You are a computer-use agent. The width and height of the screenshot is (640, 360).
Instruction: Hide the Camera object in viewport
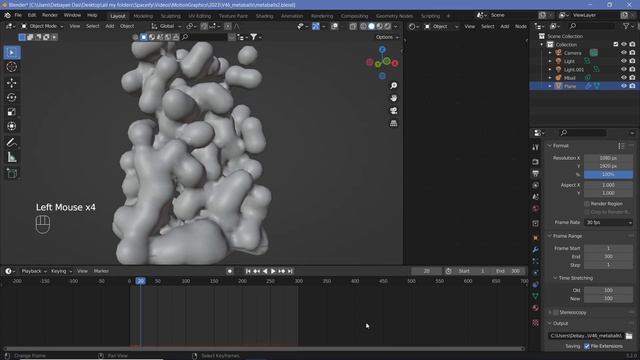click(624, 53)
